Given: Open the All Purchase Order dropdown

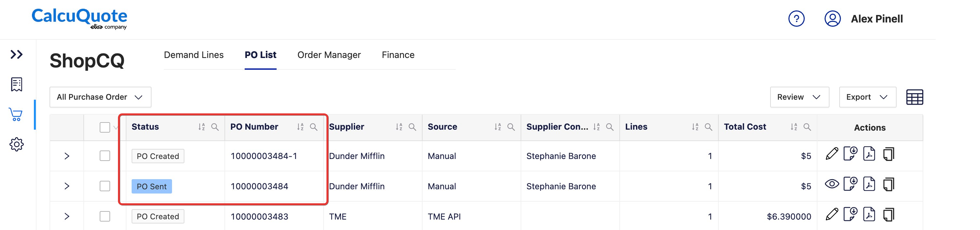Looking at the screenshot, I should coord(100,97).
